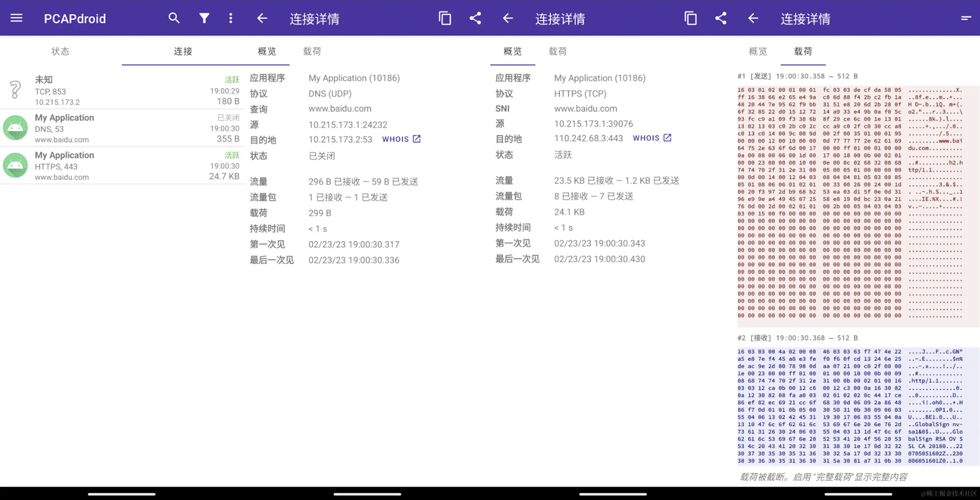Share the DNS connection details

(x=475, y=18)
